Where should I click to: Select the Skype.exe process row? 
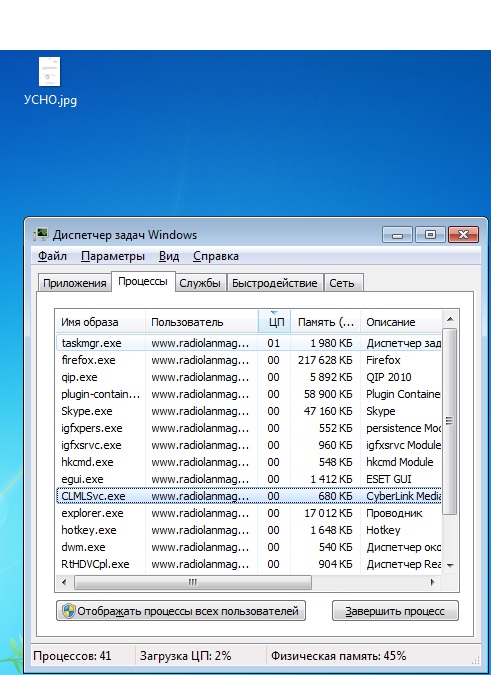249,411
